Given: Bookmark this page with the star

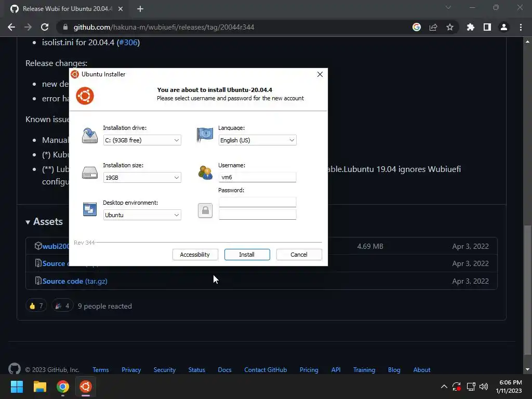Looking at the screenshot, I should click(x=450, y=27).
